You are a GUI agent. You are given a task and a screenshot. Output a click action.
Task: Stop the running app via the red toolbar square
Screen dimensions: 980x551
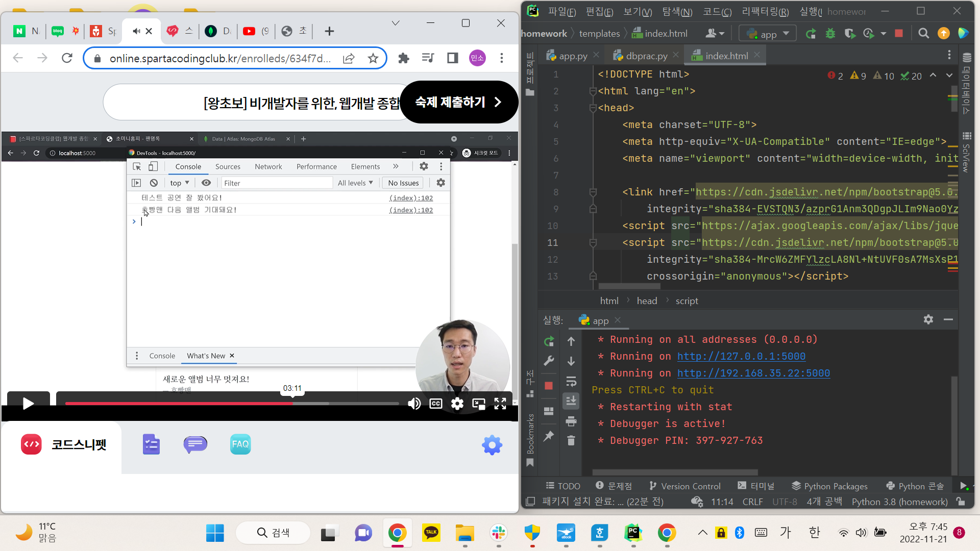point(899,34)
